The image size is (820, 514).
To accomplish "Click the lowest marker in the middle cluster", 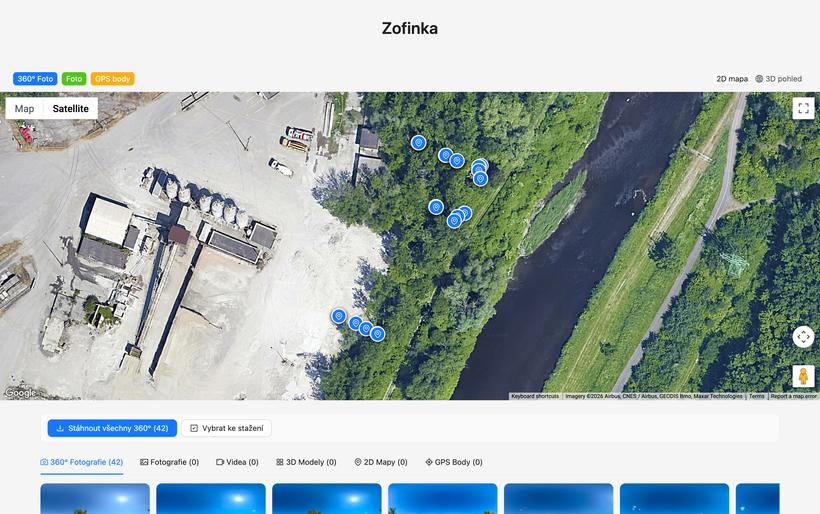I will click(x=454, y=221).
